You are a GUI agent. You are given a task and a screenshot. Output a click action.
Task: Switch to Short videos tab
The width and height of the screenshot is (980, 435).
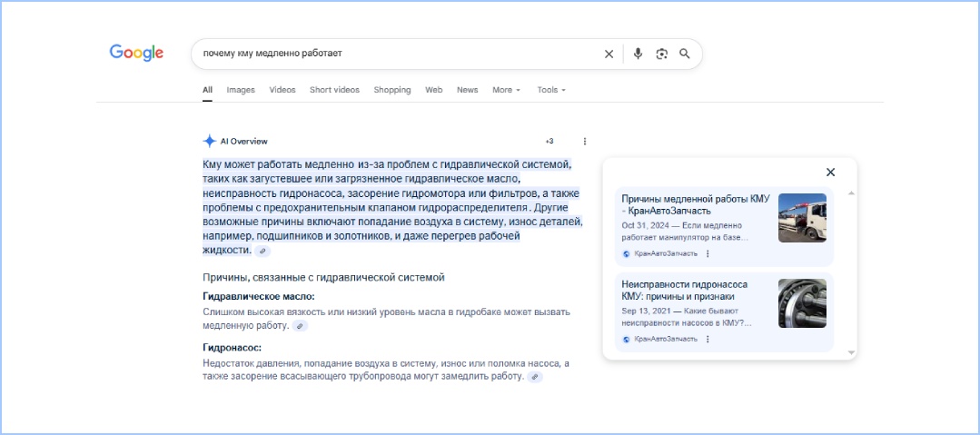334,90
